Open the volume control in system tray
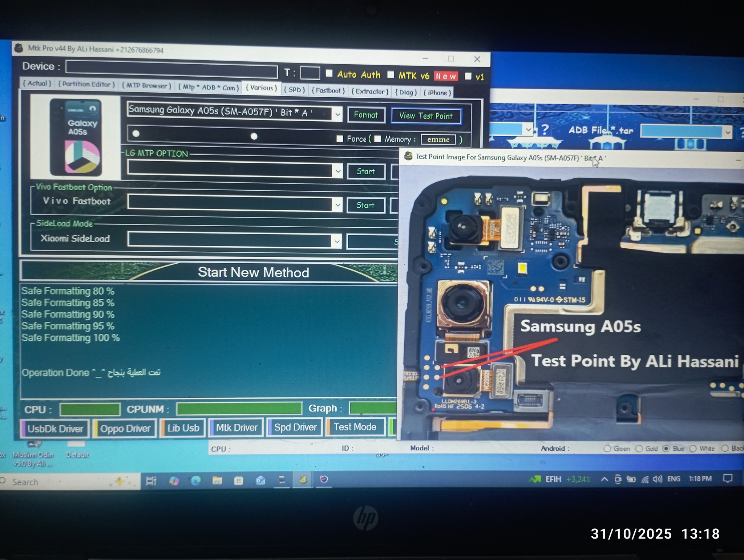Image resolution: width=744 pixels, height=560 pixels. [658, 479]
